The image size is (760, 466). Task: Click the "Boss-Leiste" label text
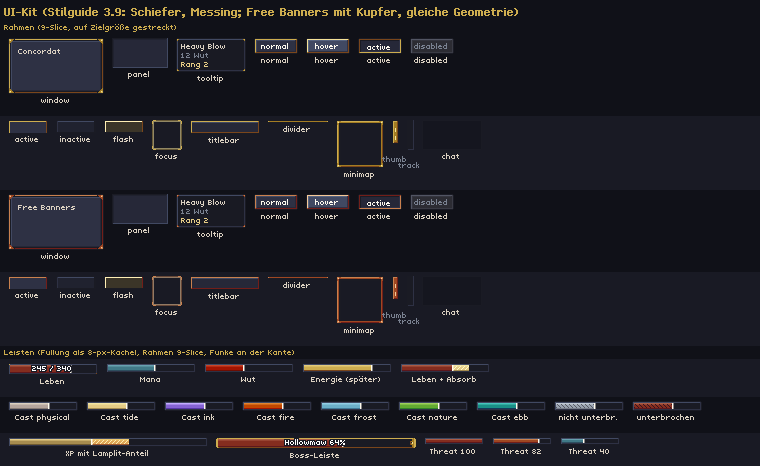(x=315, y=455)
